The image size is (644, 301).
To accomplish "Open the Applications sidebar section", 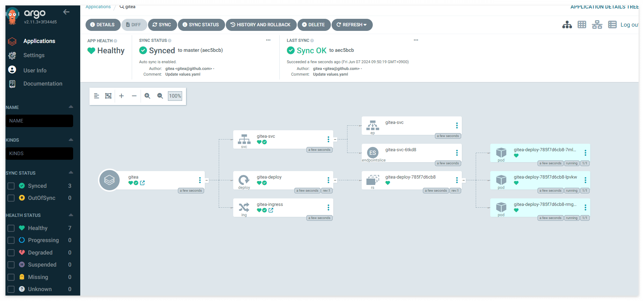I will tap(39, 41).
